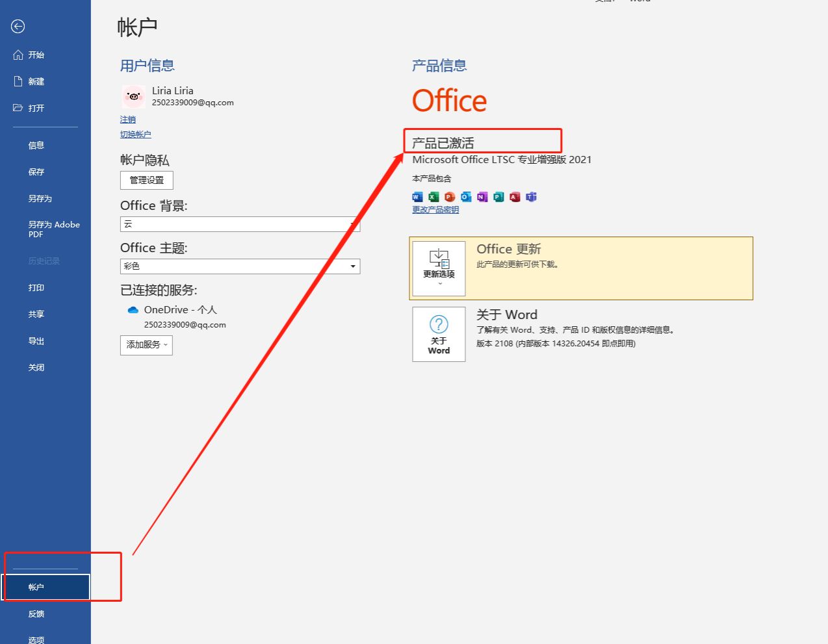Click the 管理设置 button
The height and width of the screenshot is (644, 828).
pyautogui.click(x=147, y=180)
